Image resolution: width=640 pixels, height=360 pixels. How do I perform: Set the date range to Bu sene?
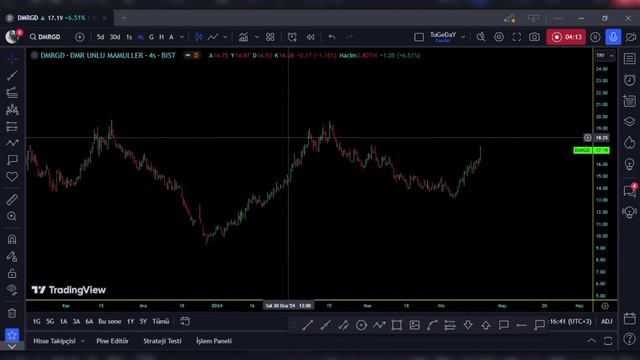[x=109, y=322]
